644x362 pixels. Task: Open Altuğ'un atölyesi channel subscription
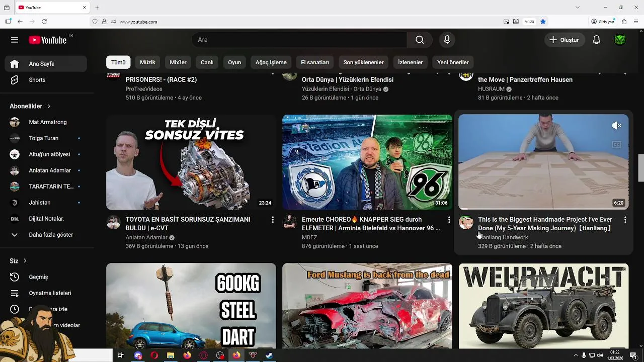click(x=46, y=154)
